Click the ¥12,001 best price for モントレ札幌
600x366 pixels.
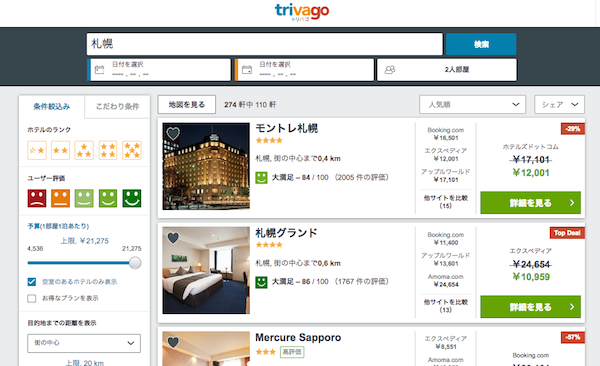click(531, 173)
